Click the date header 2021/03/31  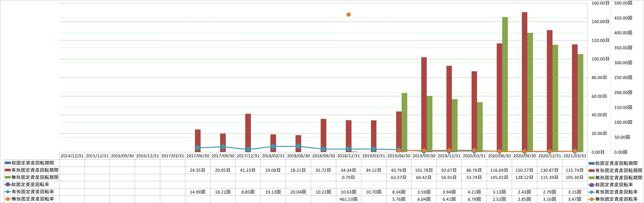pyautogui.click(x=575, y=156)
